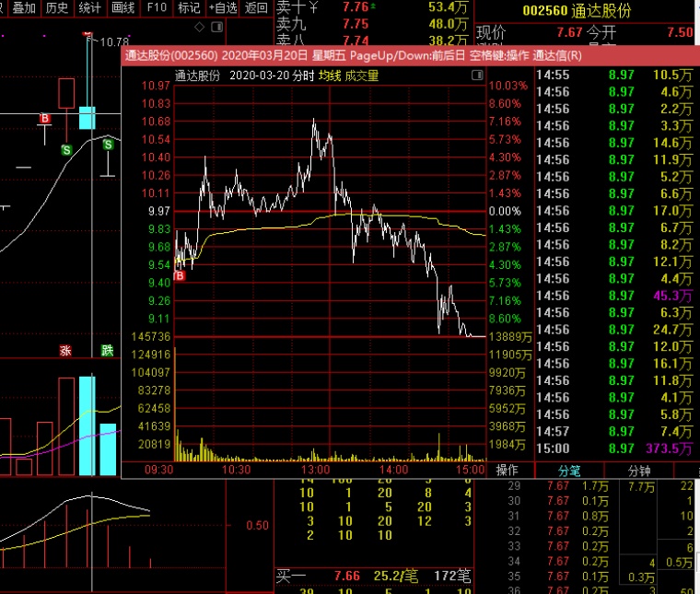This screenshot has width=700, height=594.
Task: Switch to the 分笔 tab
Action: [x=569, y=471]
